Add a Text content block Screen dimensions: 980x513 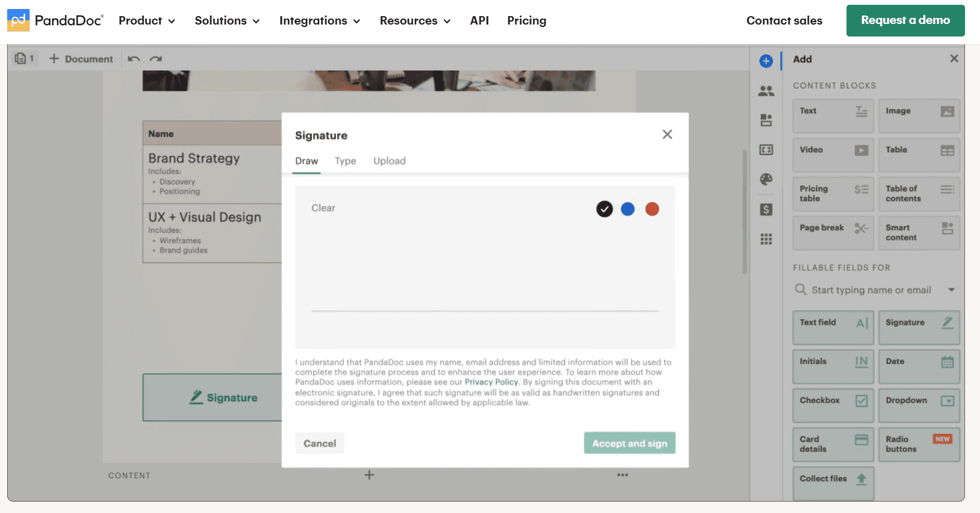pyautogui.click(x=833, y=116)
